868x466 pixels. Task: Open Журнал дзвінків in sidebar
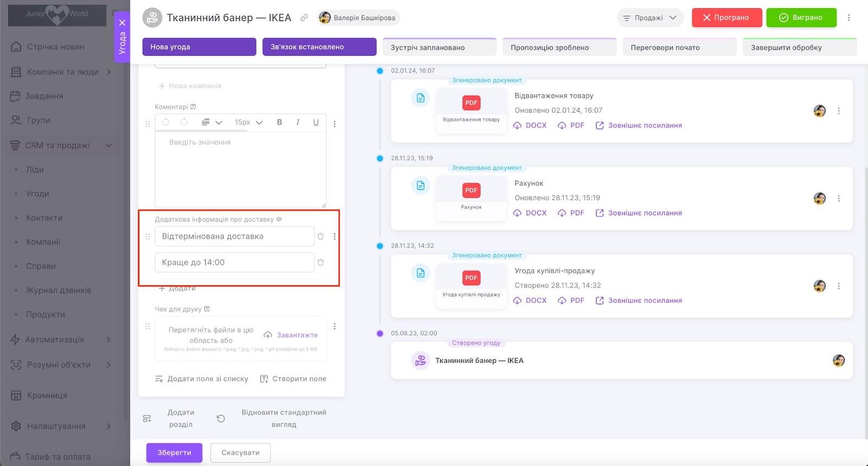coord(59,290)
